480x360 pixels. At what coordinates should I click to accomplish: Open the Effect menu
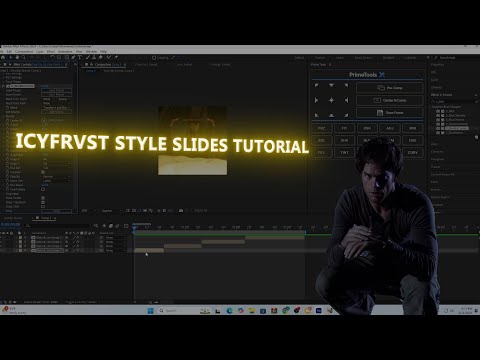tap(51, 52)
